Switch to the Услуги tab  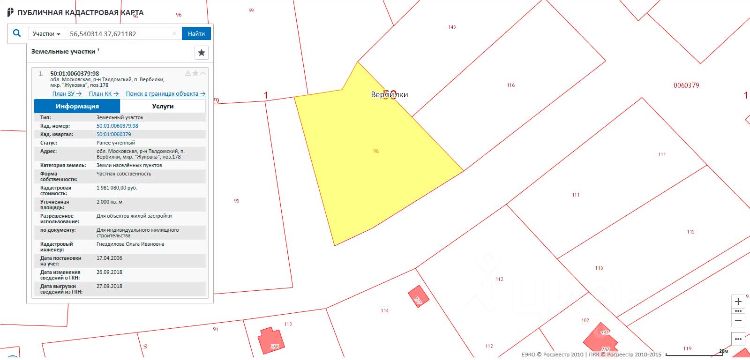163,106
